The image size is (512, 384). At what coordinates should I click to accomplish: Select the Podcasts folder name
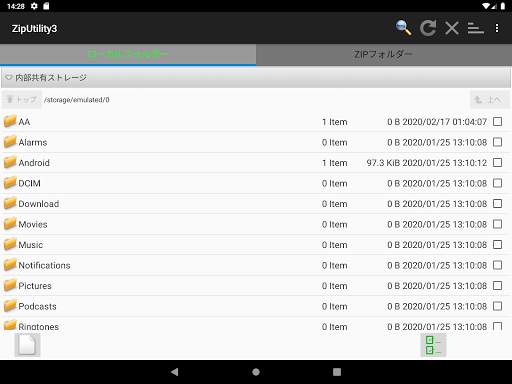pos(37,306)
